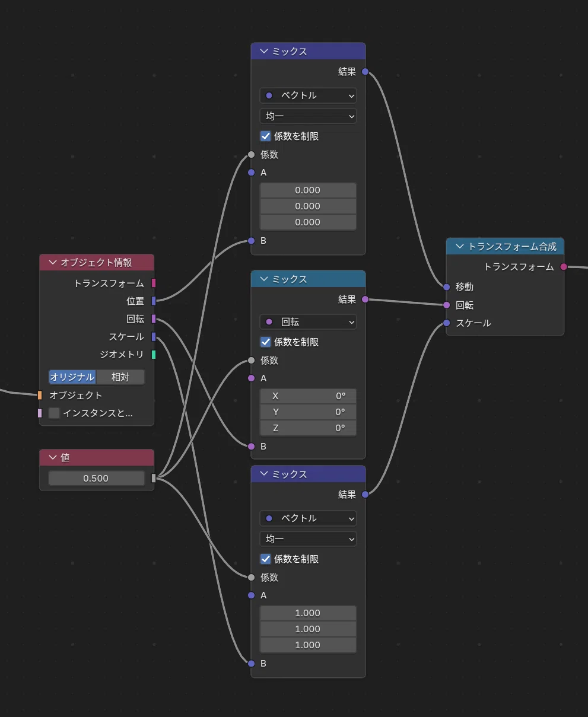This screenshot has width=588, height=717.
Task: Click 結果 output socket of bottom ミックス node
Action: pos(365,495)
